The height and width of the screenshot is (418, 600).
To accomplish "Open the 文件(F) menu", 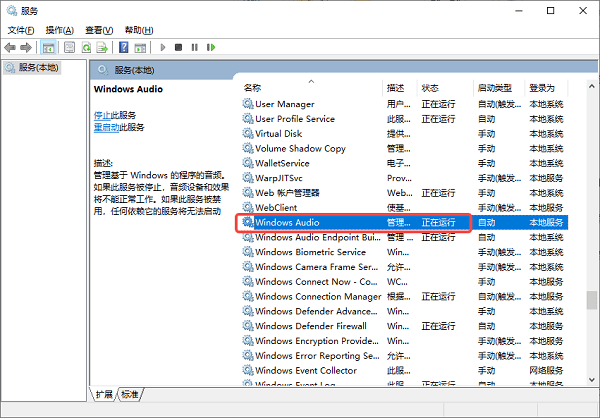I will (x=22, y=30).
